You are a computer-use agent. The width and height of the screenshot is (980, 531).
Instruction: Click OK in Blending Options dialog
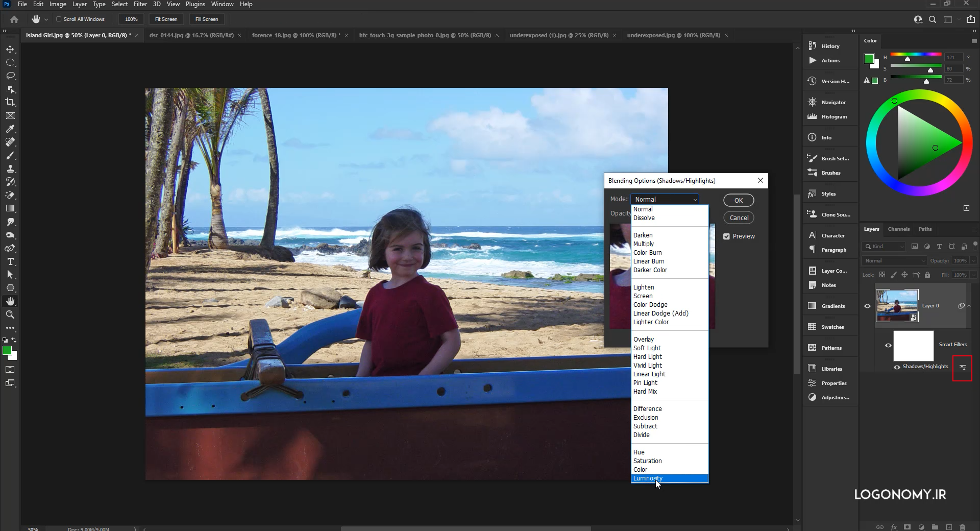(x=739, y=201)
